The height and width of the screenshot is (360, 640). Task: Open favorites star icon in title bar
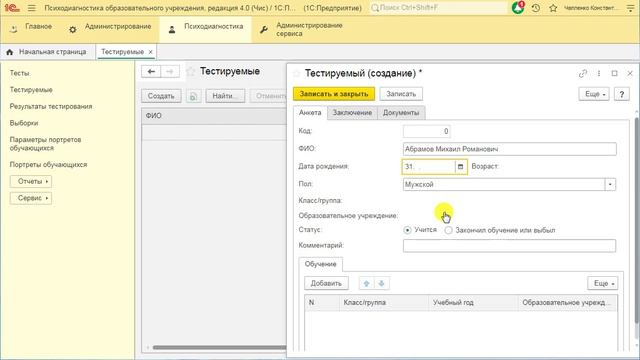(x=553, y=8)
